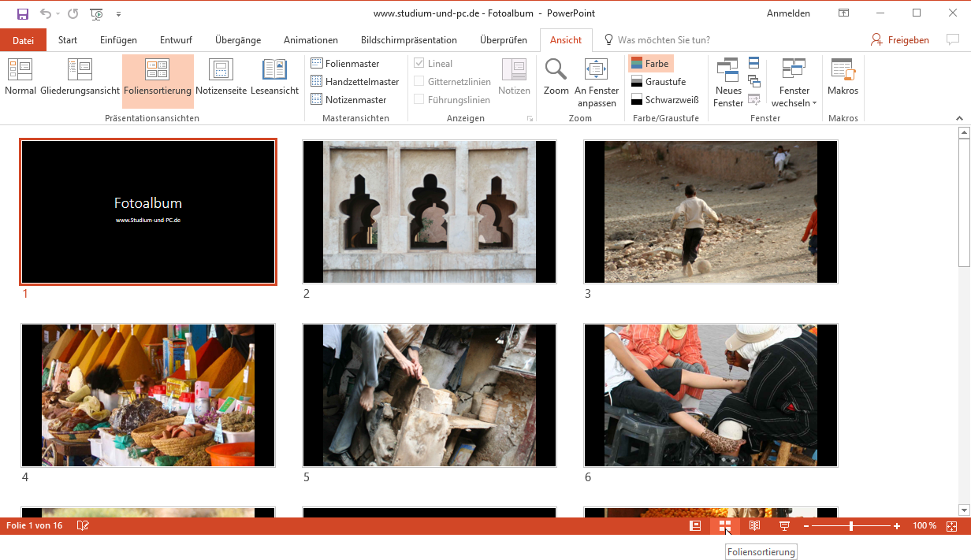
Task: Click the Leseansicht icon in the status bar
Action: coord(754,525)
